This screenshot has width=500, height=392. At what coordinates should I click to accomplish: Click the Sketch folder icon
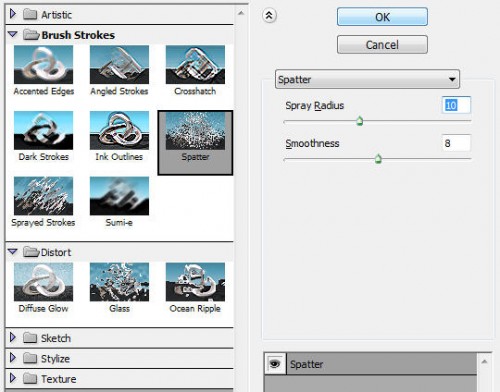point(30,338)
